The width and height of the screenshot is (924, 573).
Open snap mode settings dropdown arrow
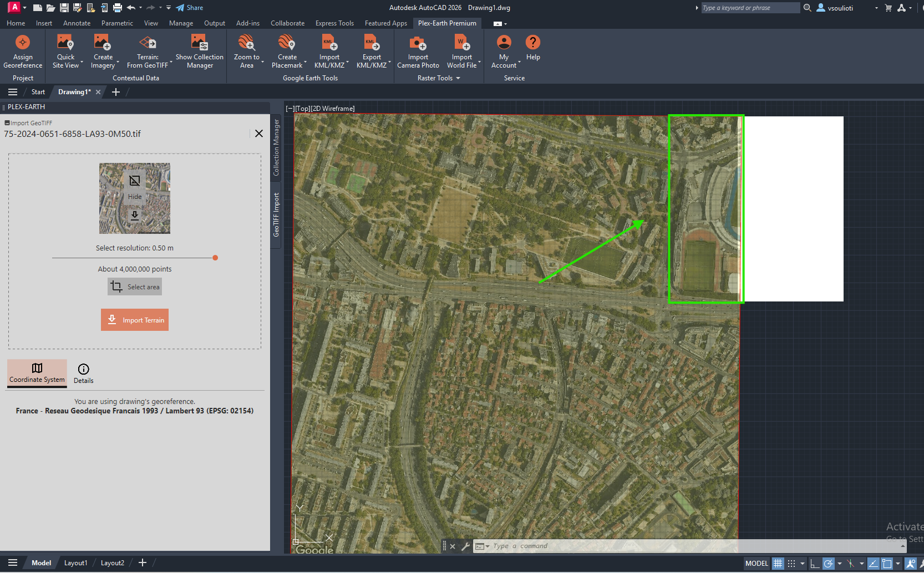point(803,564)
